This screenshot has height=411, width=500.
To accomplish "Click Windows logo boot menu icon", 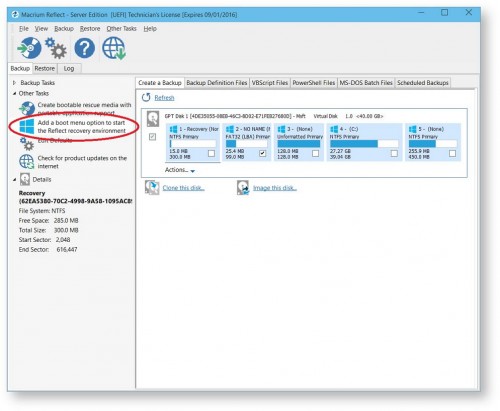I will pos(27,126).
